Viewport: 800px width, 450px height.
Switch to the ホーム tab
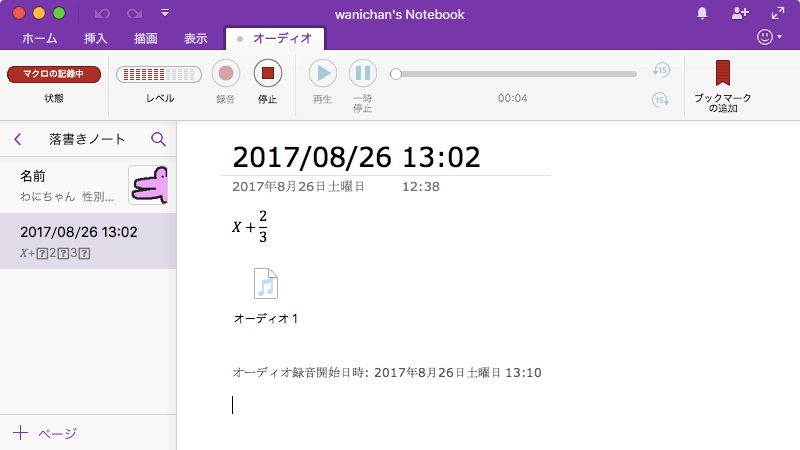(x=40, y=38)
